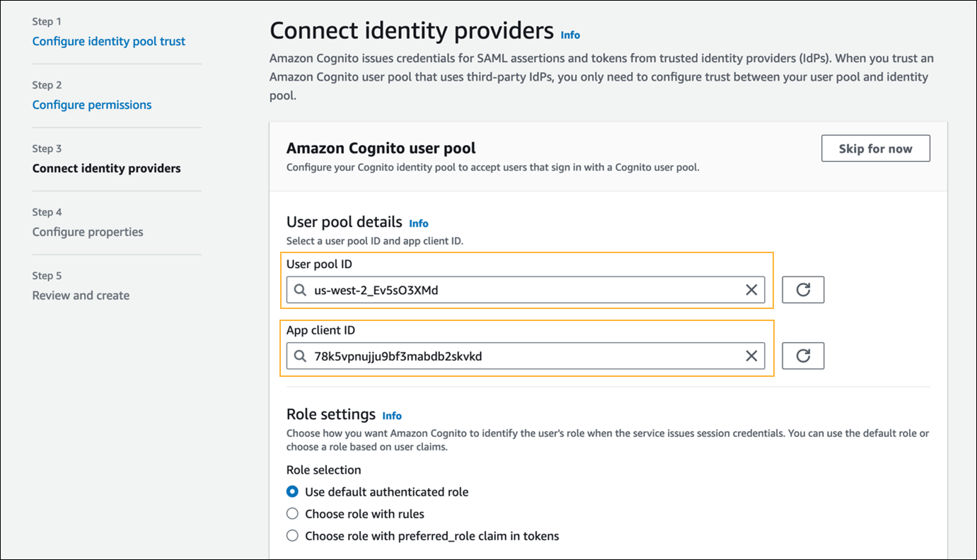Refresh the App client ID list
This screenshot has width=977, height=560.
click(x=803, y=356)
